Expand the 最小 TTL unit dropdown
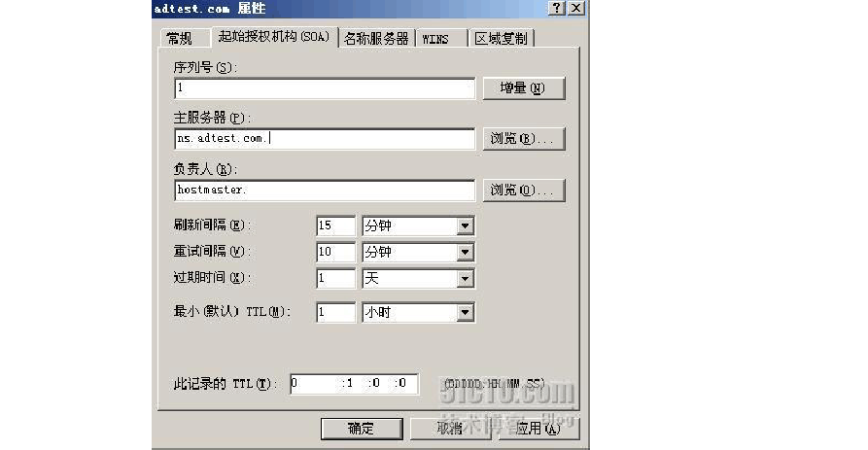Viewport: 868px width, 450px height. [x=465, y=313]
